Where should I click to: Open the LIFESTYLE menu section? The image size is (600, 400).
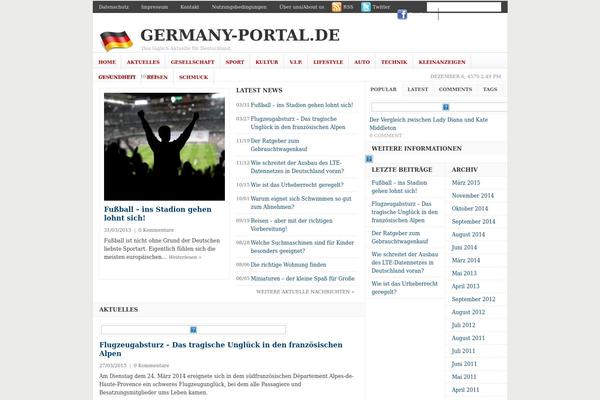point(328,62)
